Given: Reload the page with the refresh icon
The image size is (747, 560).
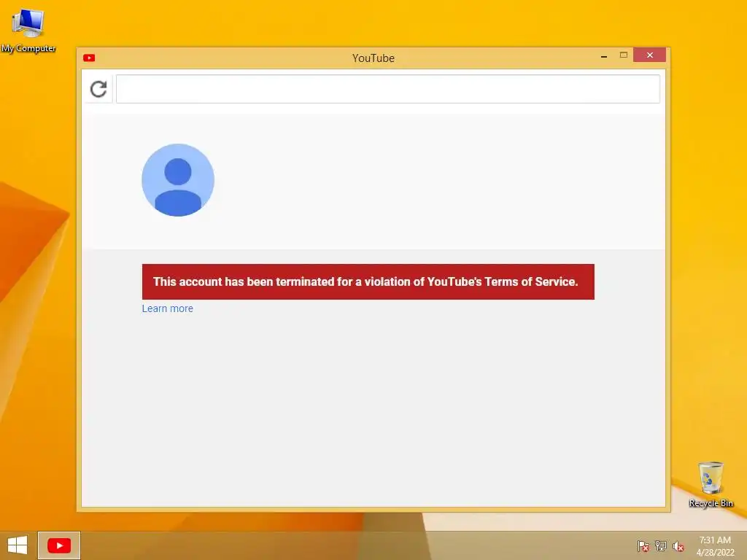Looking at the screenshot, I should tap(98, 89).
